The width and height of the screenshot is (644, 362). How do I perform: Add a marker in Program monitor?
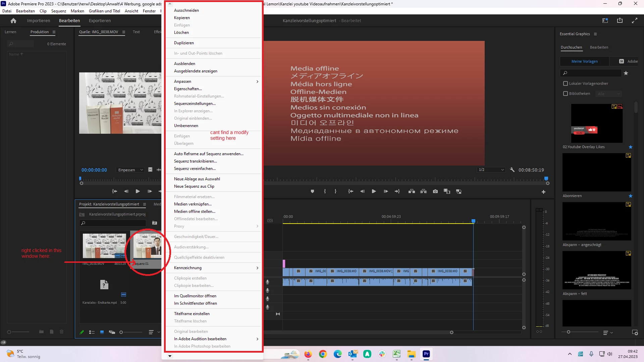[x=312, y=191]
